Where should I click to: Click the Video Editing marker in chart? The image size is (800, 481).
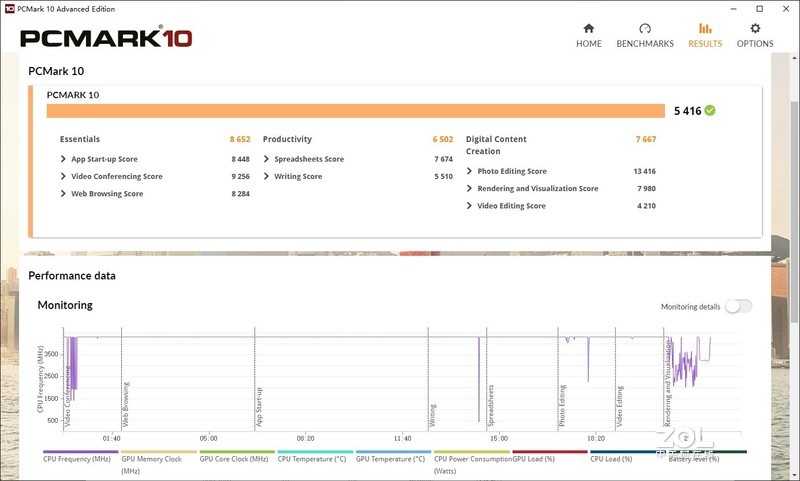tap(620, 407)
